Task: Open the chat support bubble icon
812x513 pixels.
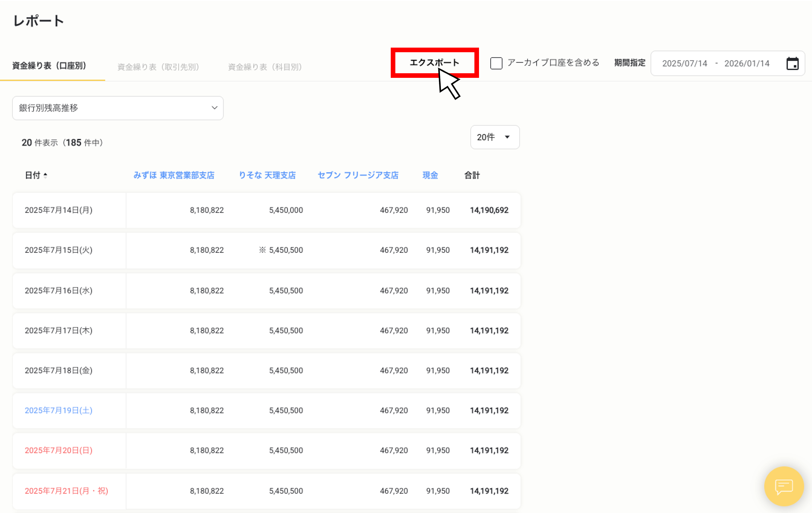Action: [x=784, y=486]
